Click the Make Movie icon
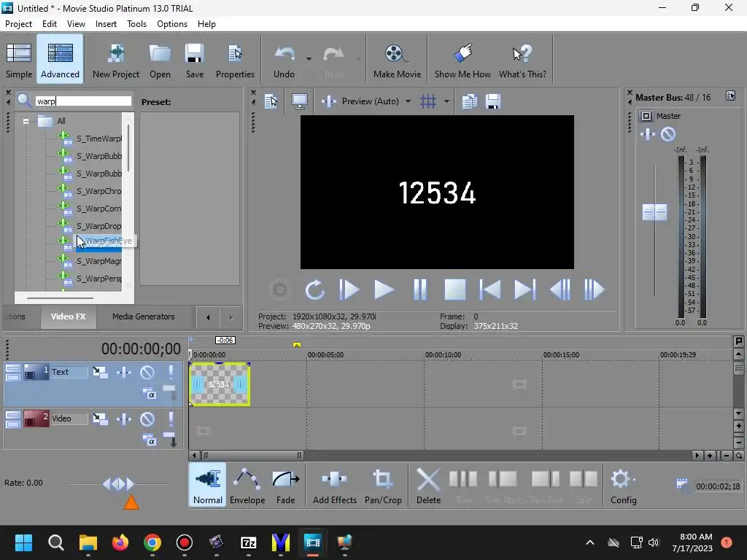This screenshot has height=560, width=747. click(397, 61)
